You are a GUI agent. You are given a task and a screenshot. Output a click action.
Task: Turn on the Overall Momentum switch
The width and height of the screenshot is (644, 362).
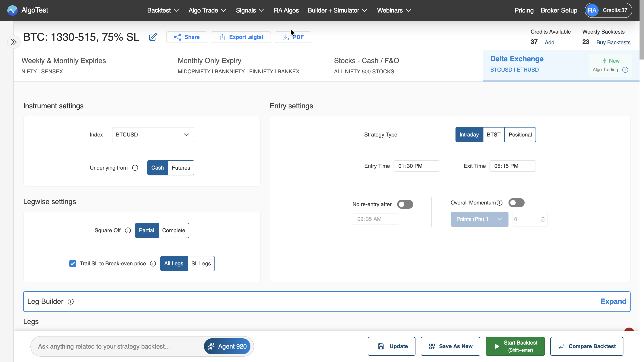(x=516, y=203)
